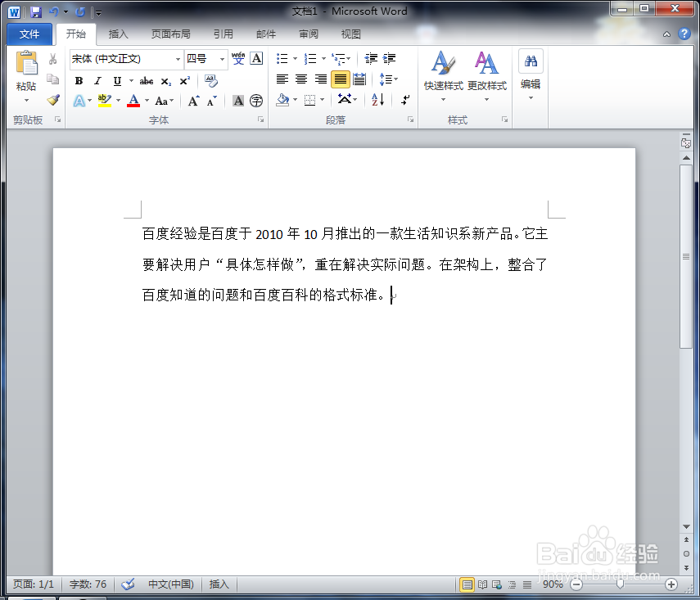
Task: Toggle Subscript formatting
Action: point(166,81)
